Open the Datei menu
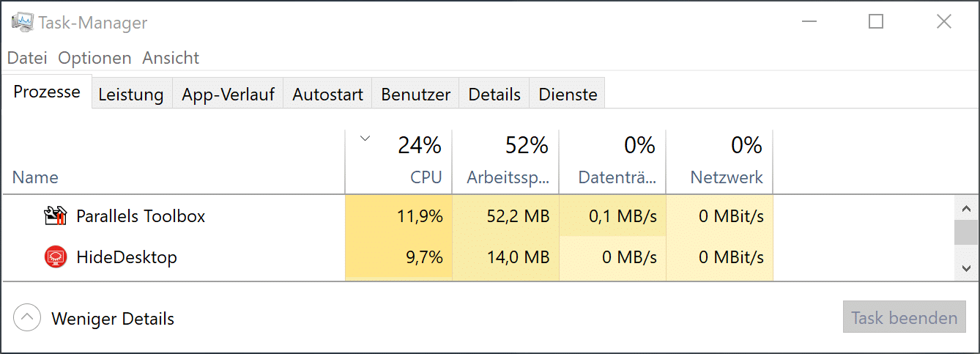 click(27, 58)
